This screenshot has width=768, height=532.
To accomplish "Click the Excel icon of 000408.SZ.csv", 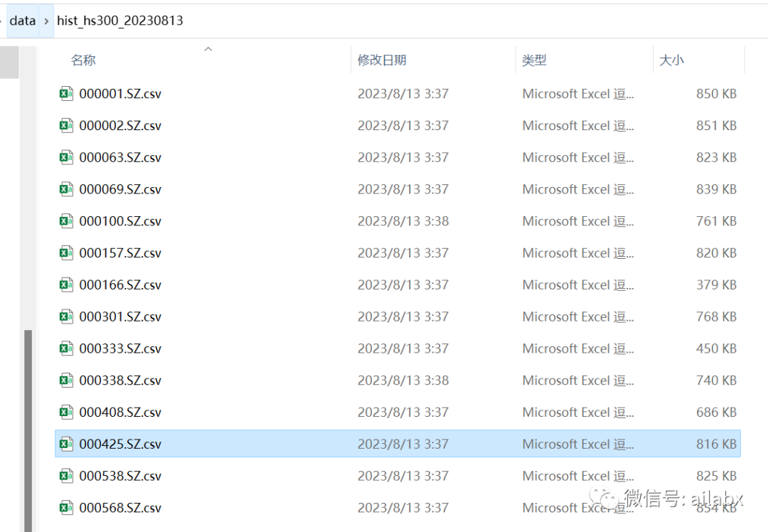I will point(66,412).
